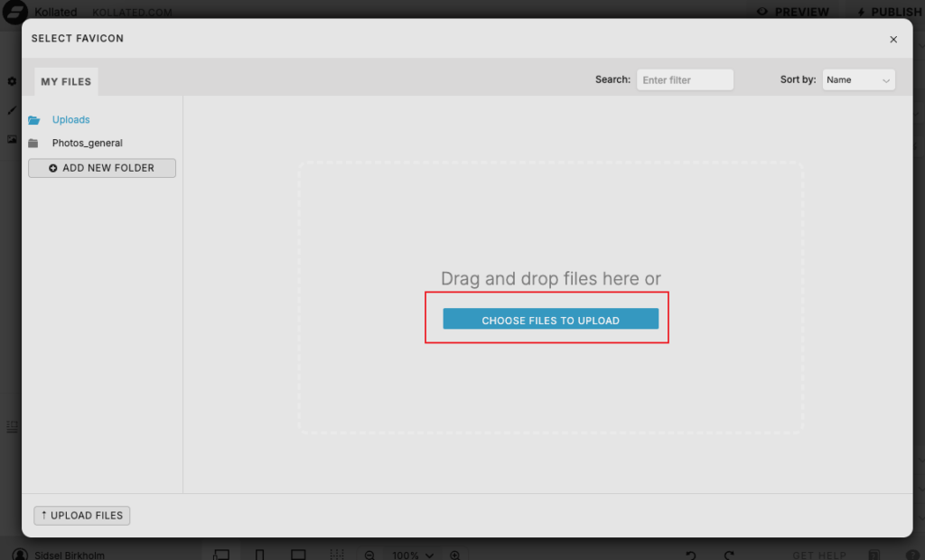The width and height of the screenshot is (925, 560).
Task: Select the Photos_general folder
Action: coord(87,144)
